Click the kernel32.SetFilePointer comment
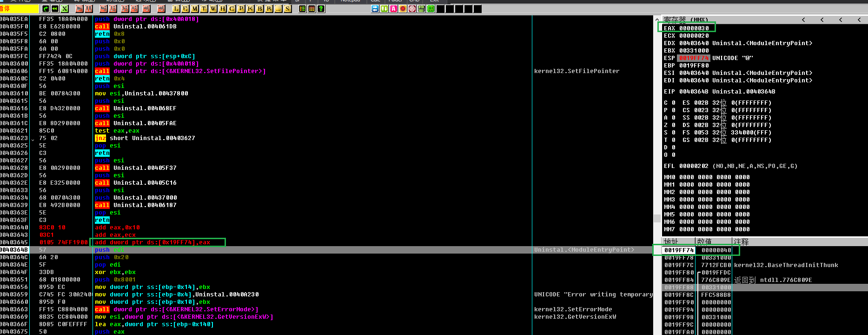The image size is (868, 335). coord(577,71)
